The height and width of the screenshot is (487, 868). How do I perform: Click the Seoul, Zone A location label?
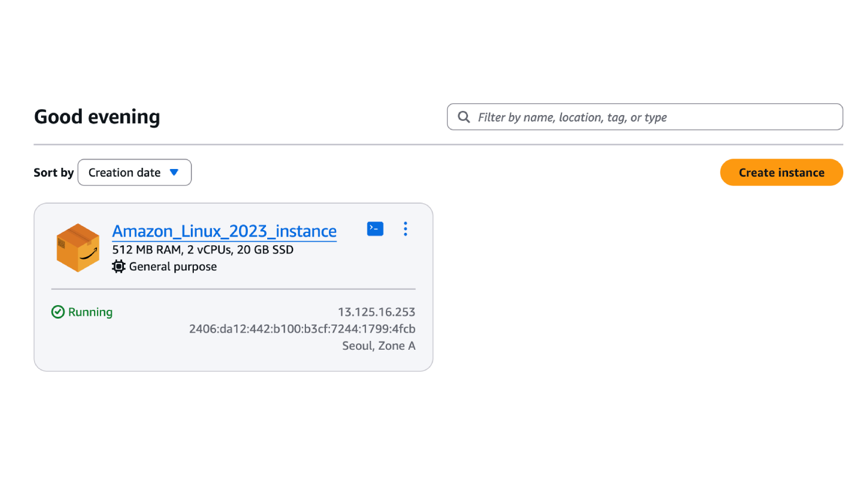tap(378, 346)
